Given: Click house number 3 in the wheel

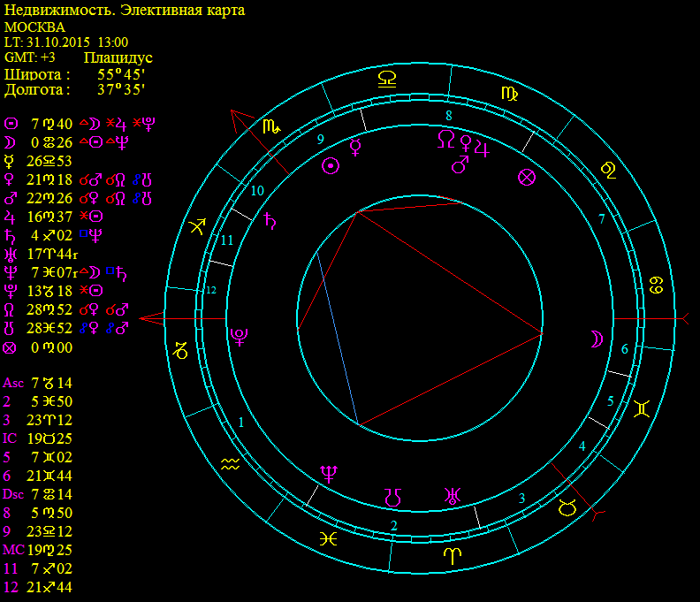Looking at the screenshot, I should (521, 498).
